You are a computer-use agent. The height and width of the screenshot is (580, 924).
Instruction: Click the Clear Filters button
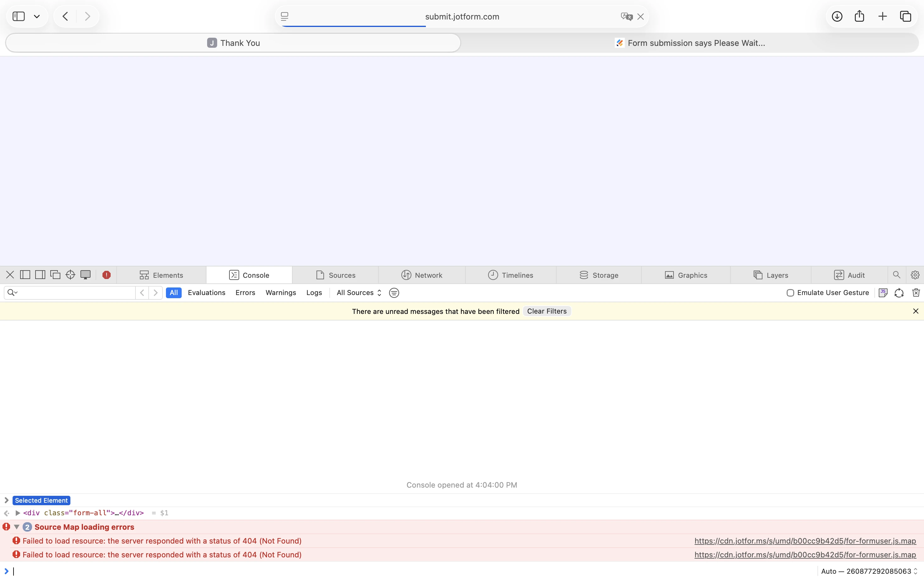tap(547, 311)
